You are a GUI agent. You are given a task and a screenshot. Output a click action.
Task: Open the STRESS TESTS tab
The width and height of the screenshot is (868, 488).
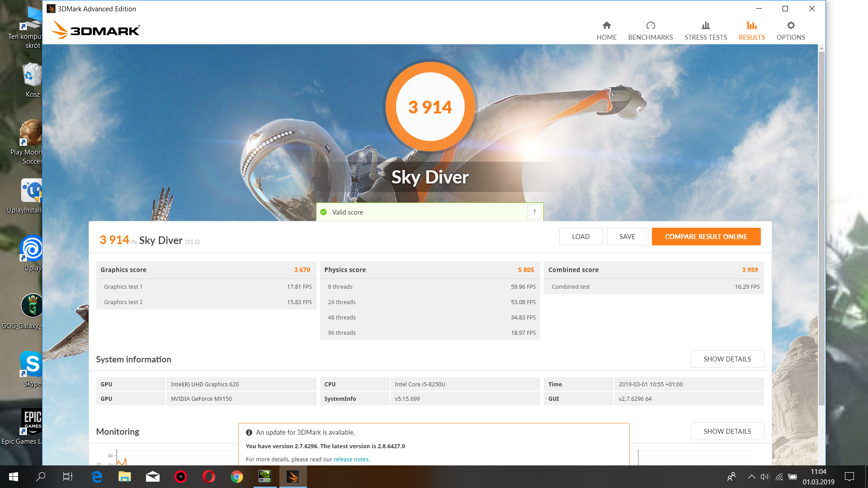pos(705,31)
